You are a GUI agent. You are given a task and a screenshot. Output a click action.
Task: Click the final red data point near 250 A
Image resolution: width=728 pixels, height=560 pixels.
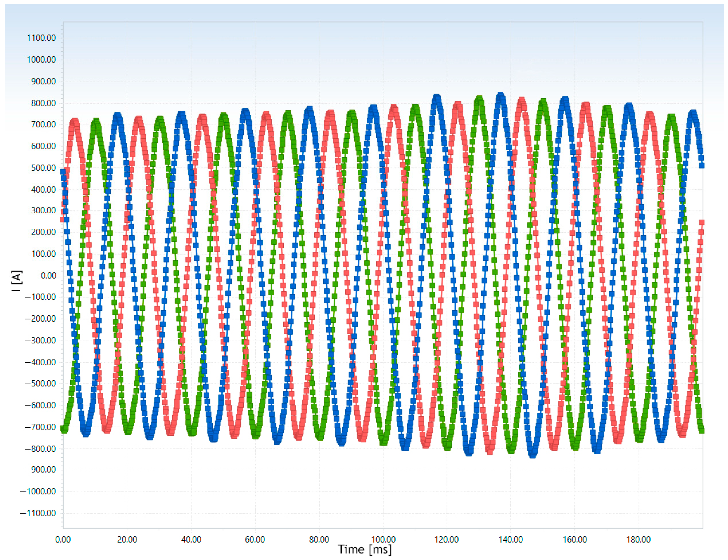coord(702,222)
